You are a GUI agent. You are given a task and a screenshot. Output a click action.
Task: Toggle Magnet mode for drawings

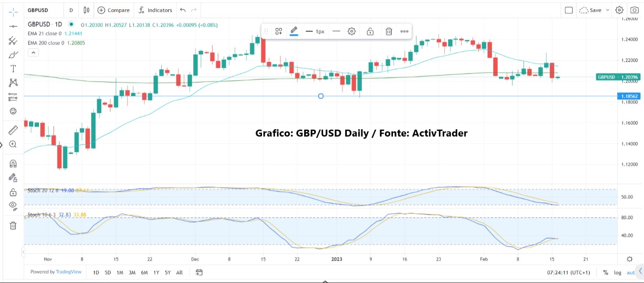pyautogui.click(x=13, y=164)
